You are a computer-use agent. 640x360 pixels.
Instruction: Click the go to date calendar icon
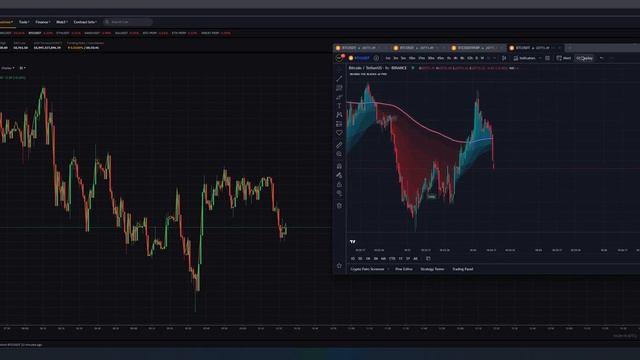pos(428,258)
